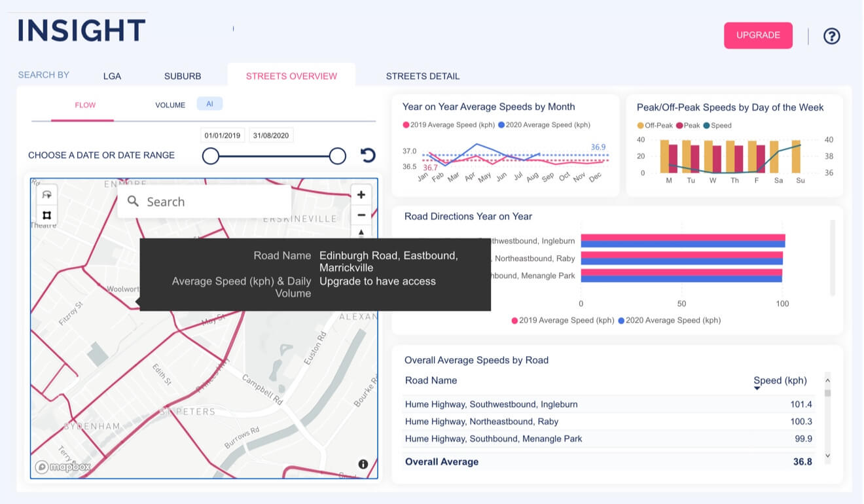Click the help question mark icon

831,36
